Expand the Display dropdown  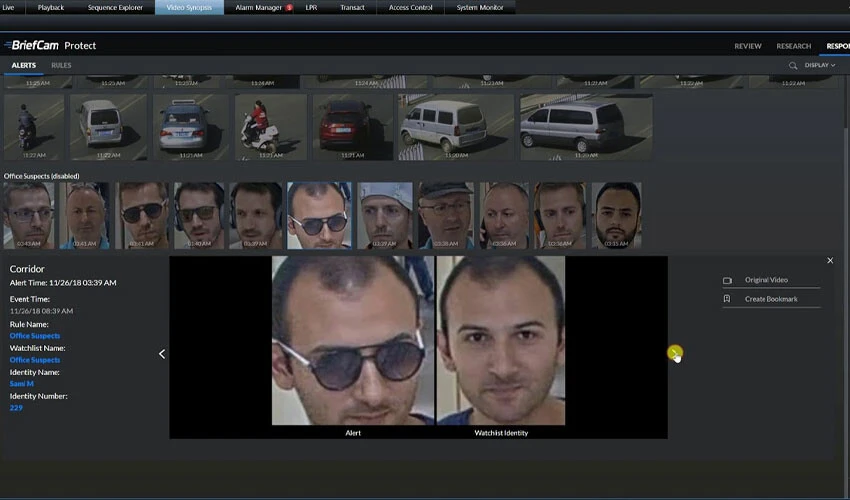pos(819,65)
